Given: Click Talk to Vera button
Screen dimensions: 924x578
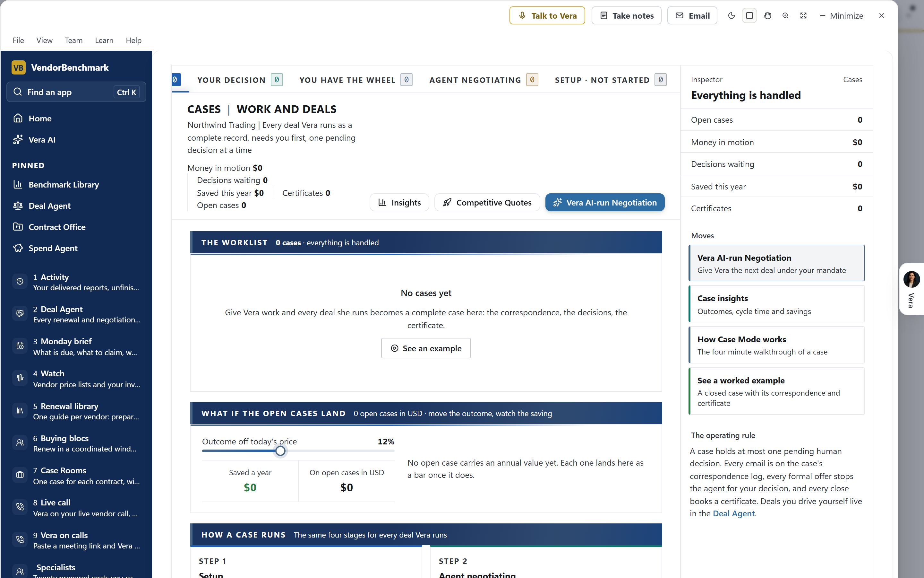Looking at the screenshot, I should pyautogui.click(x=547, y=16).
